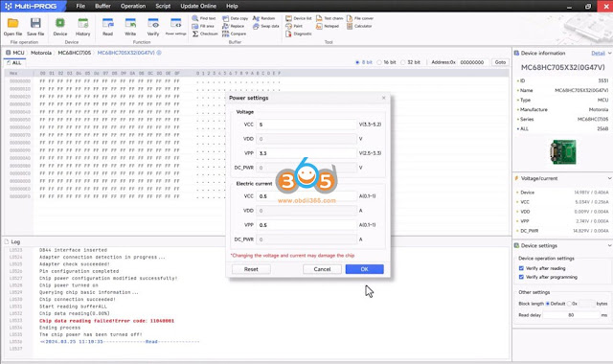Open the Text channel tool
Image resolution: width=613 pixels, height=364 pixels.
[x=329, y=18]
